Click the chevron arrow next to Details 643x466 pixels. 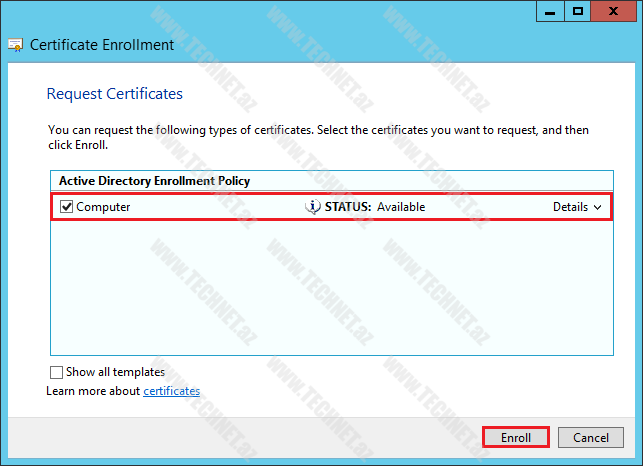598,207
